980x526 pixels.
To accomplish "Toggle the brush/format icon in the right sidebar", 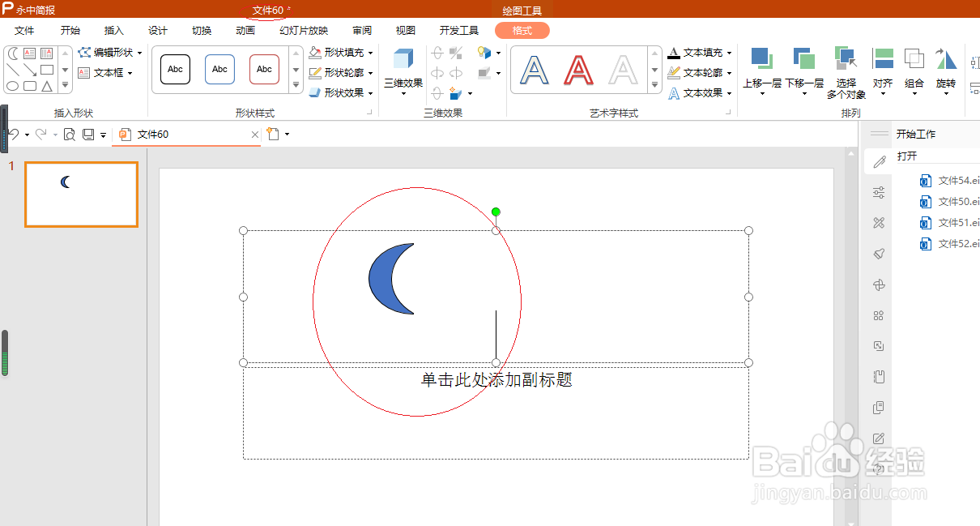I will pos(878,253).
